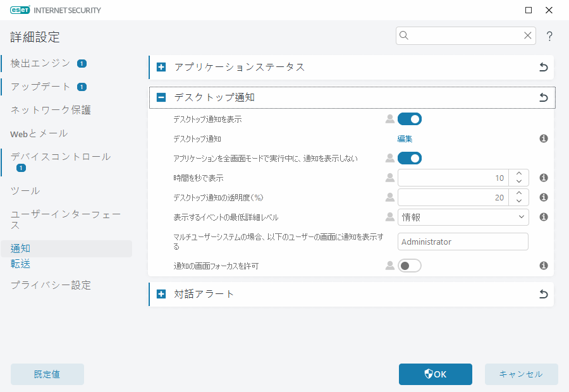The image size is (569, 392).
Task: Enable 通知の画面フォーカスを許可
Action: (x=409, y=266)
